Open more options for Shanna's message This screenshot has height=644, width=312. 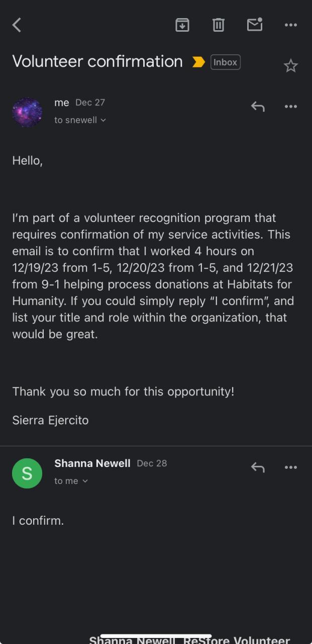(291, 467)
